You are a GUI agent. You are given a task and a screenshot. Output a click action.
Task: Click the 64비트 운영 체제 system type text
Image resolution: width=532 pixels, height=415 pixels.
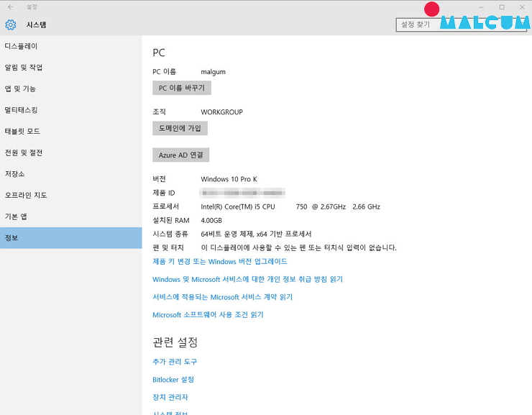(256, 234)
